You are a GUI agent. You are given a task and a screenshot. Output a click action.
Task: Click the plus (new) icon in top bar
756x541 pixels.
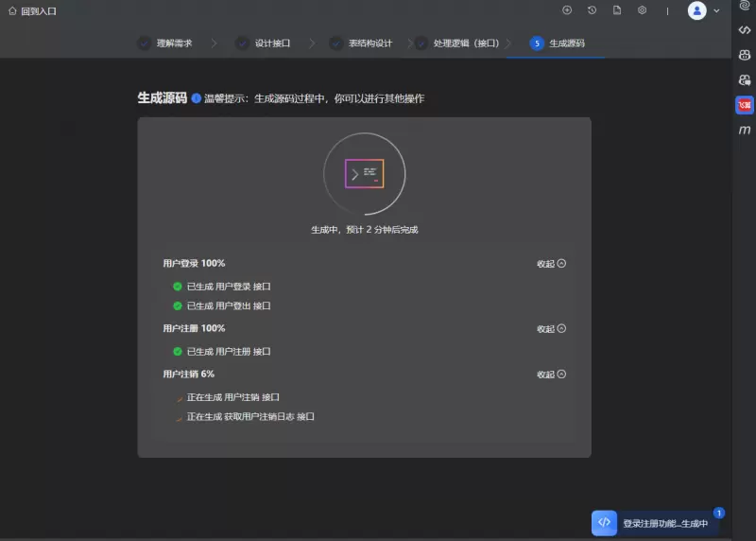coord(567,10)
